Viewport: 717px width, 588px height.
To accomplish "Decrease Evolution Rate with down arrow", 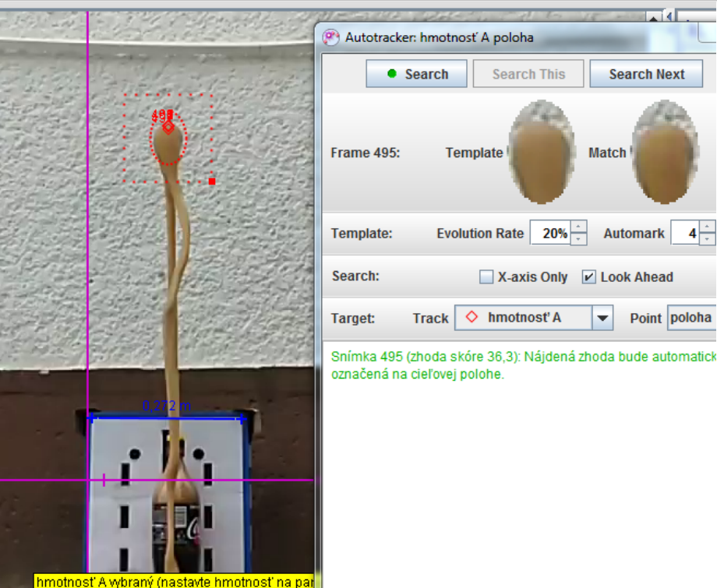I will [x=578, y=239].
